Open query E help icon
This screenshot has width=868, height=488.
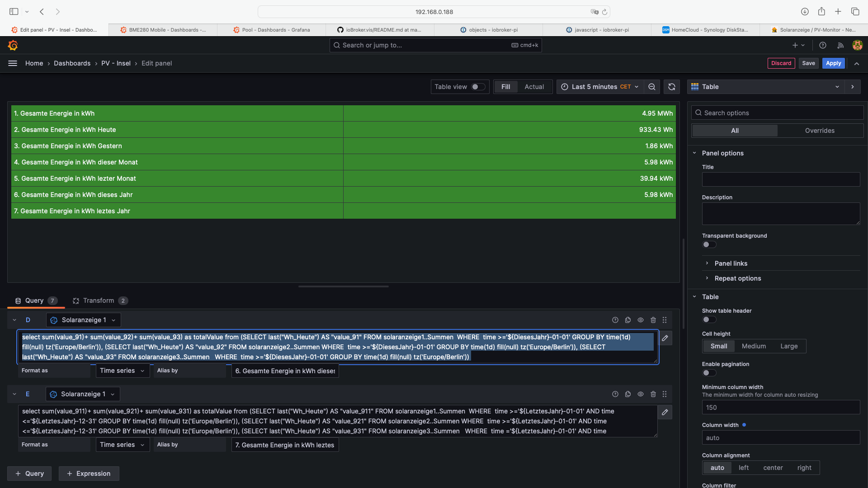615,394
